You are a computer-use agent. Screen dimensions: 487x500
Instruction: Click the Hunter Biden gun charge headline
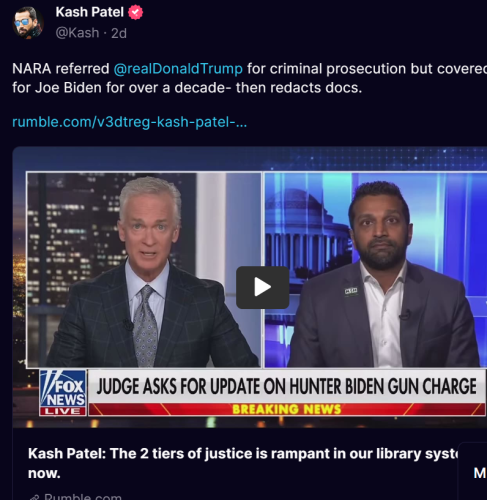(x=286, y=386)
